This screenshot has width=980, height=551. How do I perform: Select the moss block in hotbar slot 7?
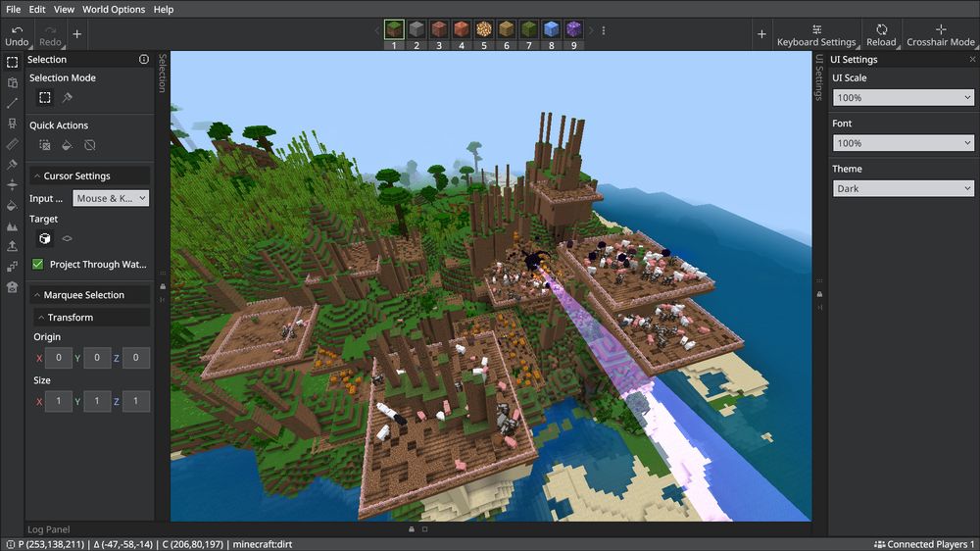529,29
